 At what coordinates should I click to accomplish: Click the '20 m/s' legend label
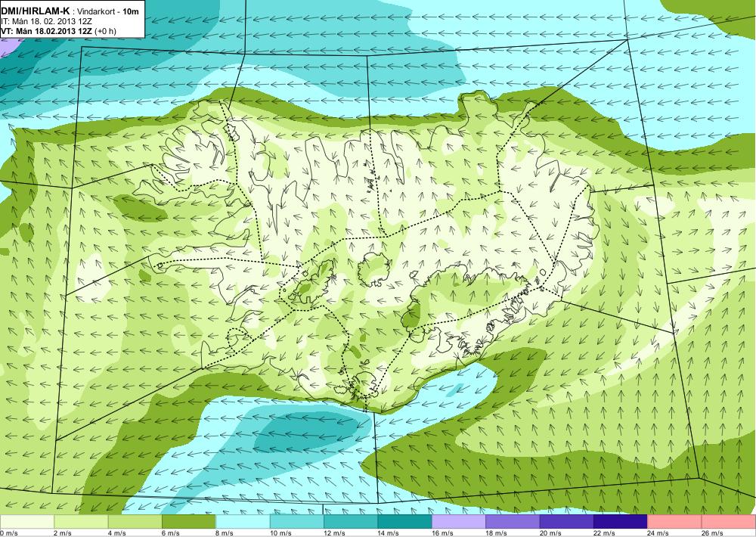550,533
